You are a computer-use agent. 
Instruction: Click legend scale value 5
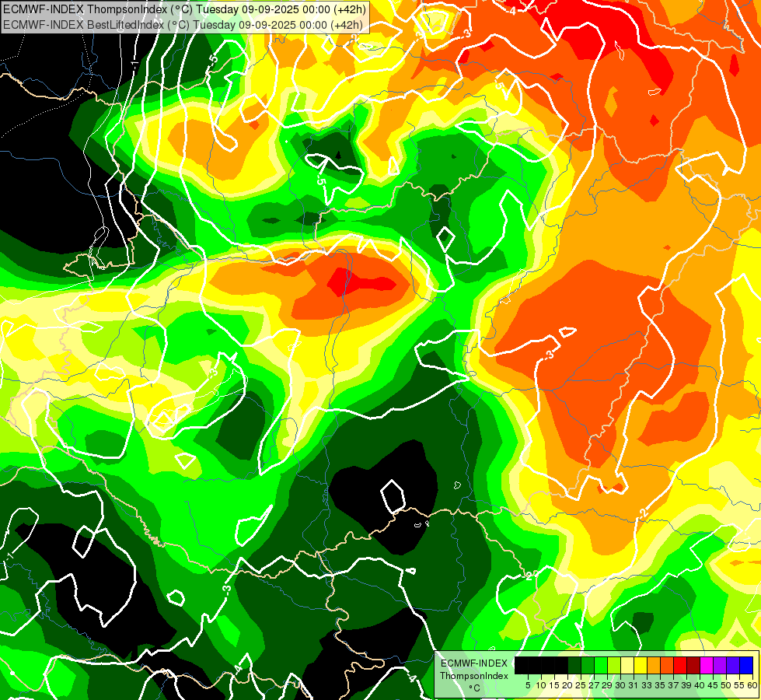[528, 685]
